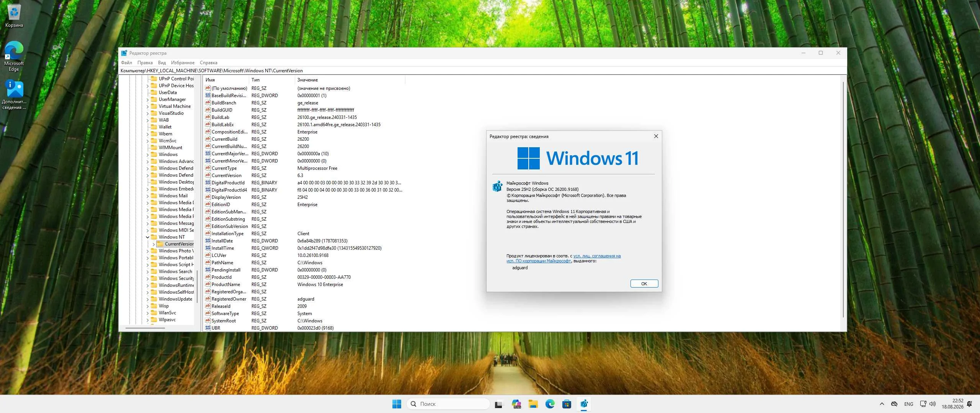Screen dimensions: 980x413
Task: Expand the CurrentVersion subkey arrow
Action: tap(154, 244)
